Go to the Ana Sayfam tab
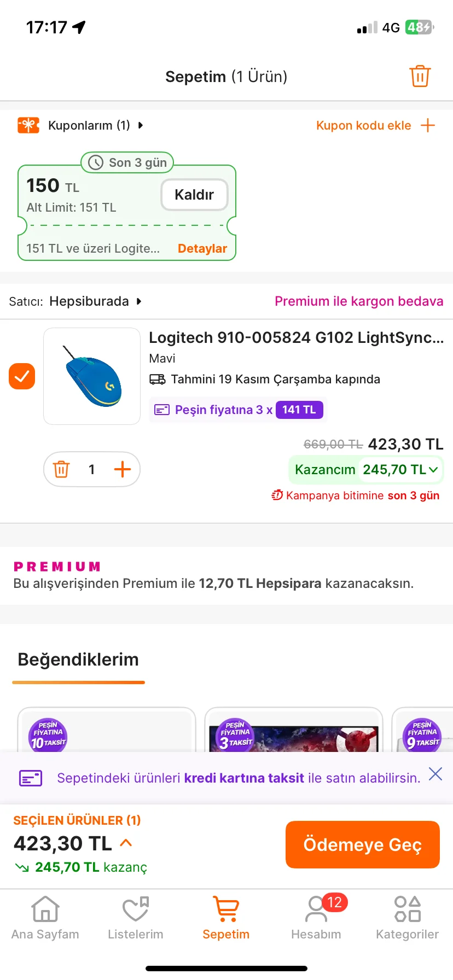 tap(45, 918)
